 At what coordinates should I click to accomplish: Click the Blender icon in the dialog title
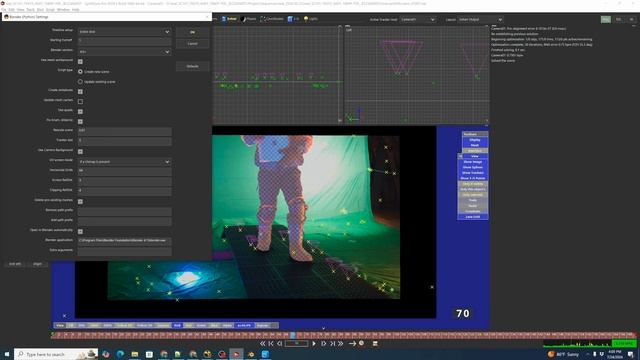coord(6,17)
